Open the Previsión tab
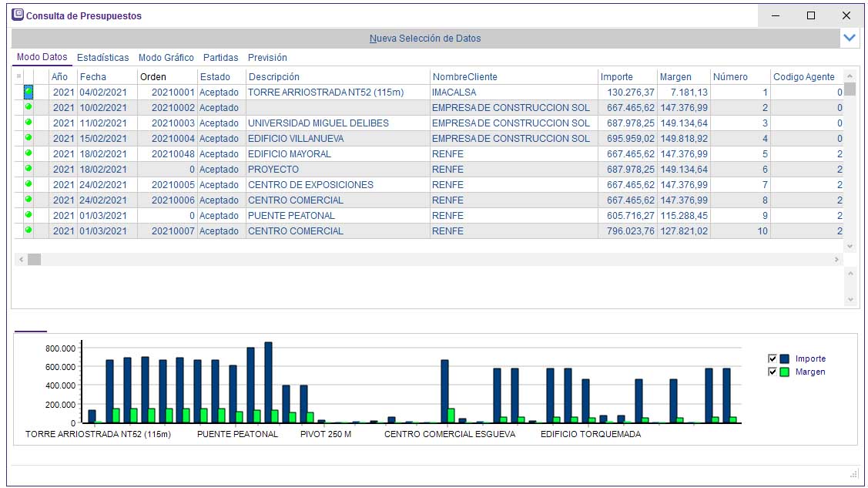 pos(267,58)
